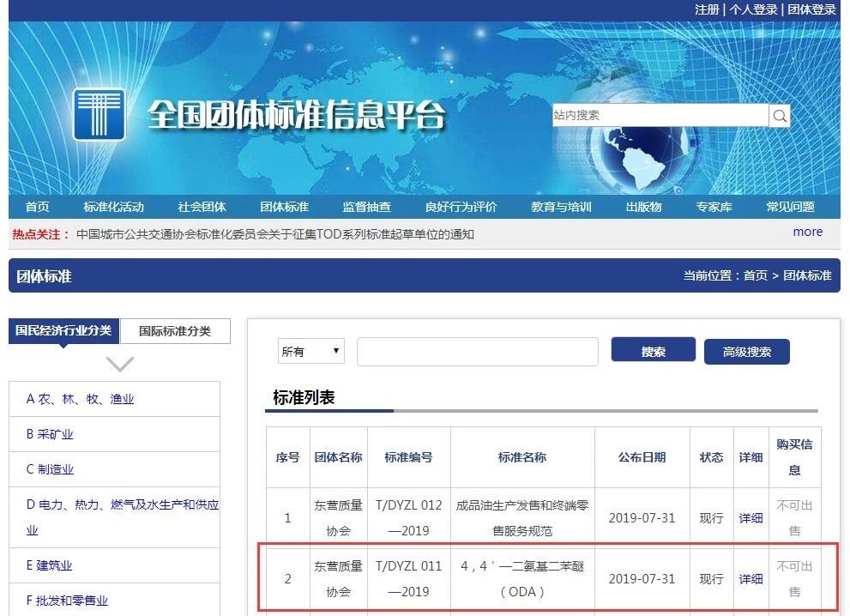This screenshot has width=850, height=616.
Task: Click the 团体登录 link
Action: coord(811,9)
